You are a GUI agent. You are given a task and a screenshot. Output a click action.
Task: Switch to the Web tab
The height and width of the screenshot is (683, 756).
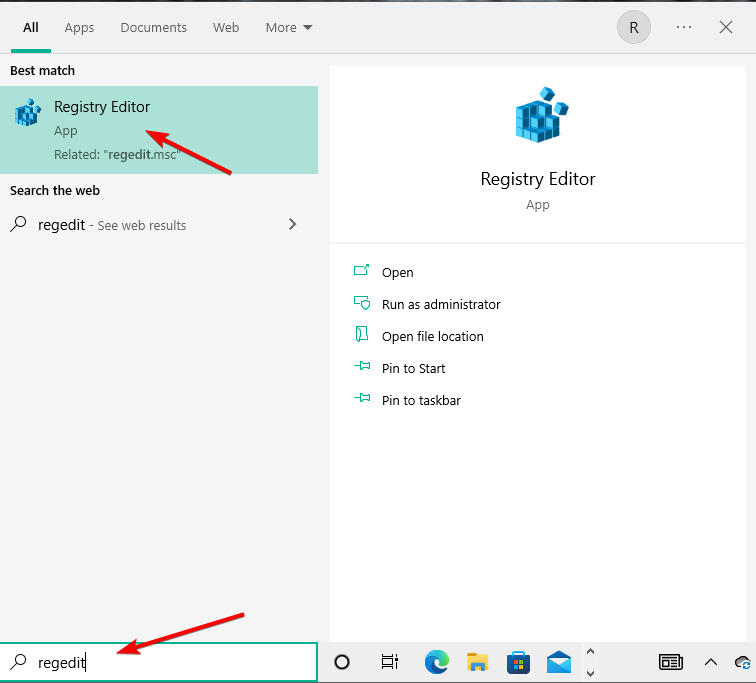point(226,27)
